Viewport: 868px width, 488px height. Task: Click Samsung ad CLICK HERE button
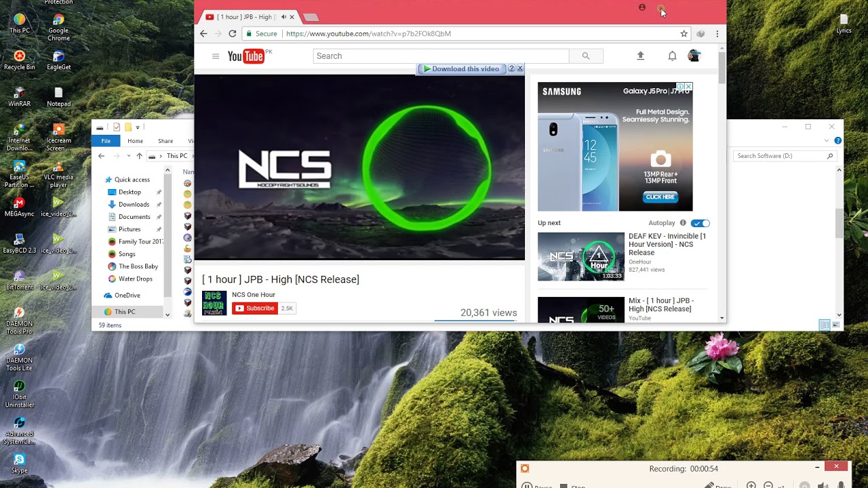tap(660, 197)
